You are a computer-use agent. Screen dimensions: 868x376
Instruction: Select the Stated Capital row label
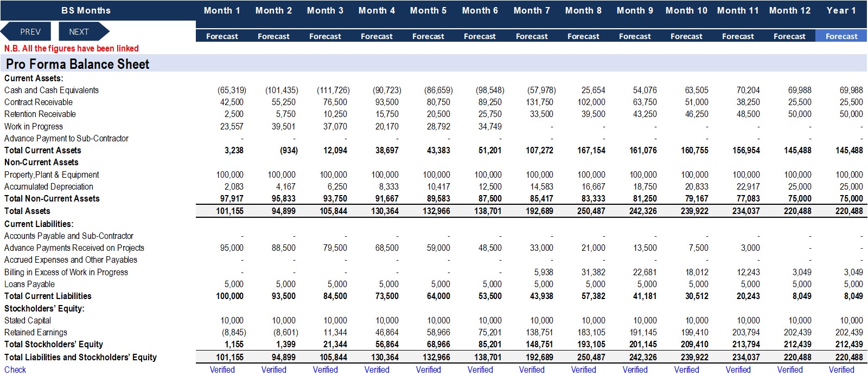(28, 320)
